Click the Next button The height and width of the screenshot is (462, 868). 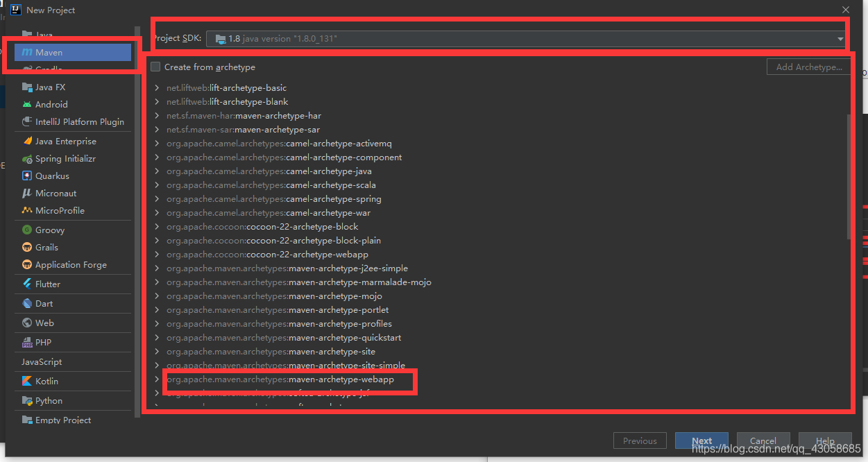tap(701, 441)
